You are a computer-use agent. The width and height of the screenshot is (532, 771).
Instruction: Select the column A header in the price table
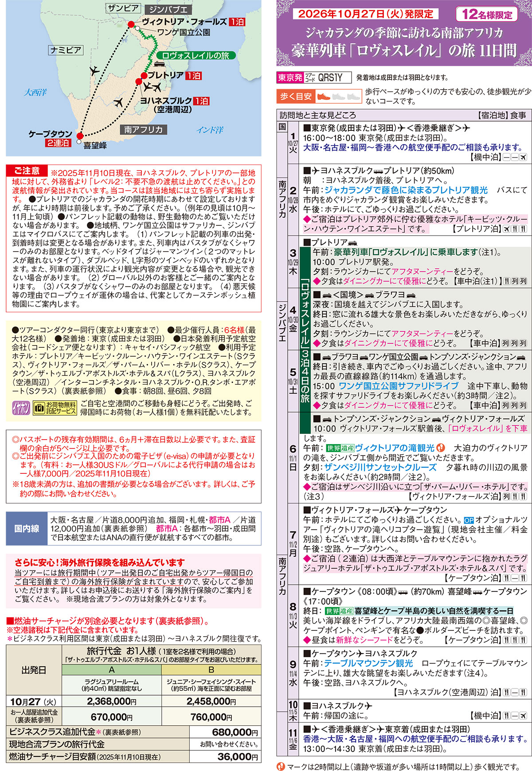coord(112,669)
